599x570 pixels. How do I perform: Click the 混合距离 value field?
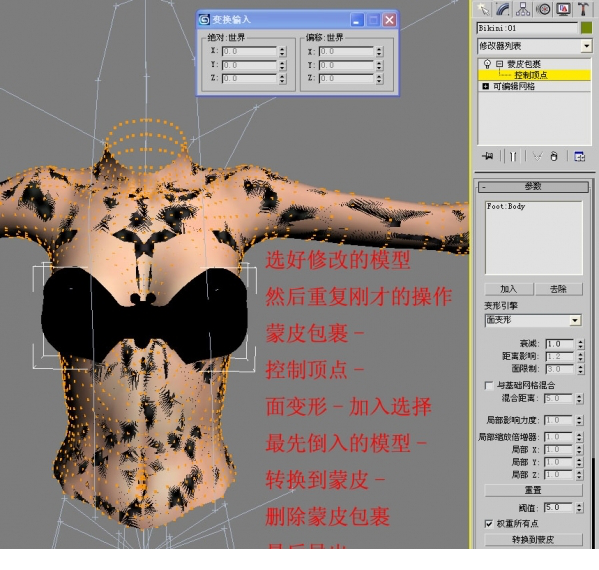[x=558, y=398]
